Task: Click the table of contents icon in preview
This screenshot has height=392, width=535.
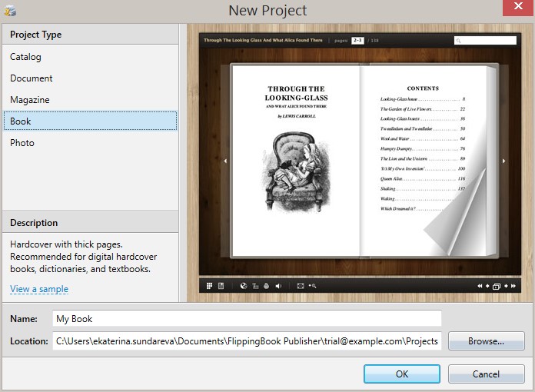Action: (x=221, y=286)
